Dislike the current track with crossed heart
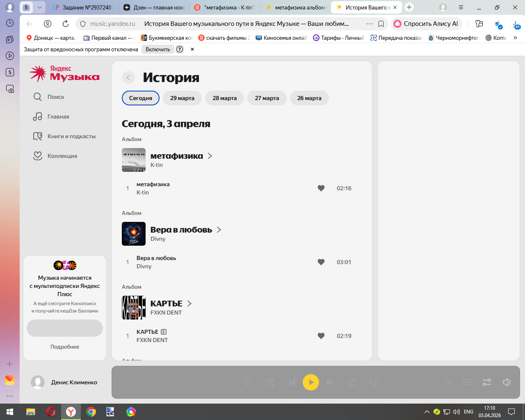 click(x=374, y=382)
